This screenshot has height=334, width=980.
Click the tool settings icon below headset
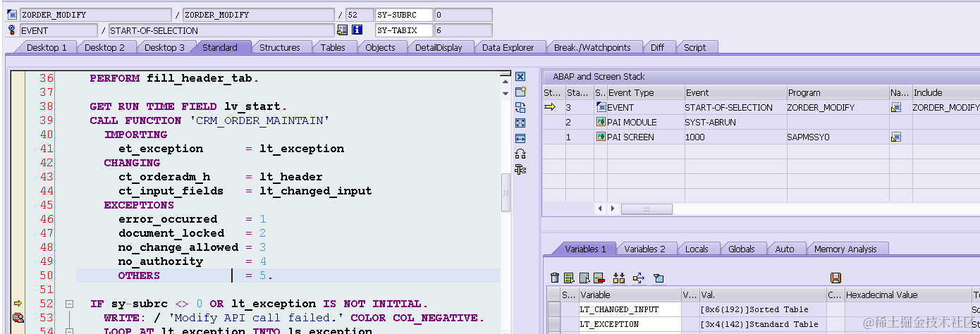click(520, 169)
